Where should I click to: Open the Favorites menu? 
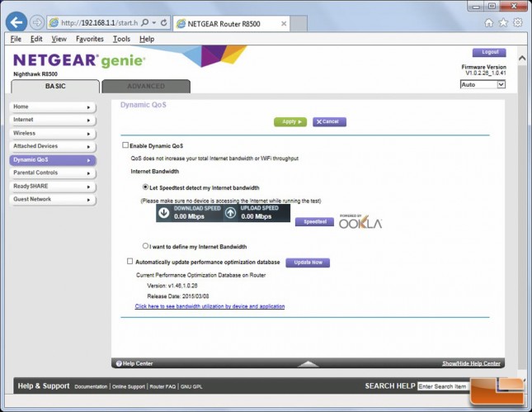point(90,39)
